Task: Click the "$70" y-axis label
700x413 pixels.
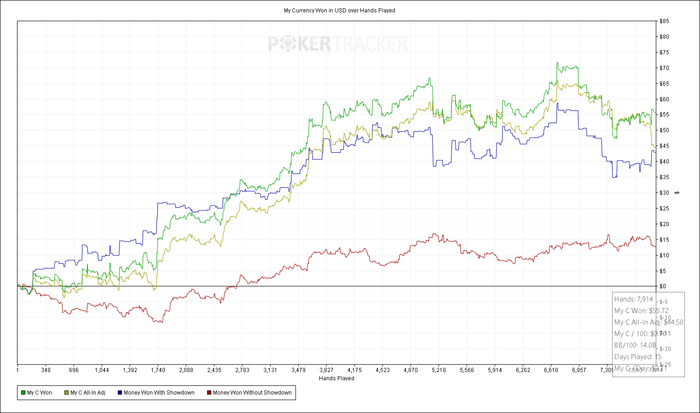Action: (x=664, y=68)
